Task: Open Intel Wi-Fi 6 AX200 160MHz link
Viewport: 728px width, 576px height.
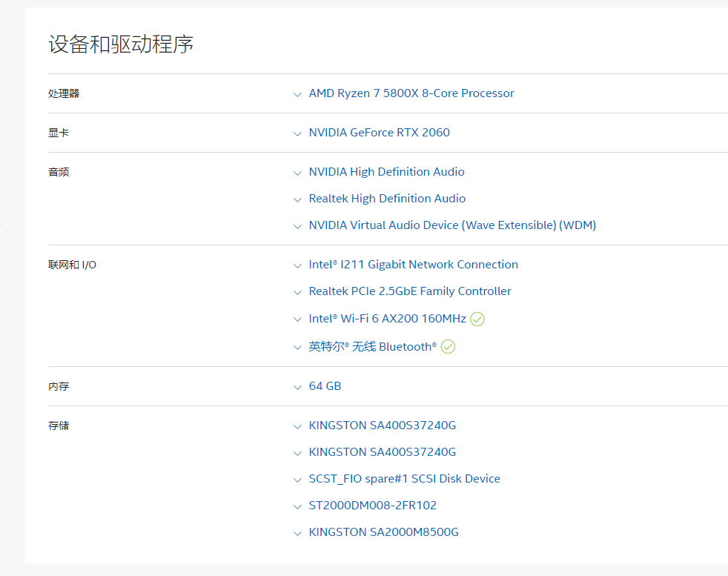Action: 387,319
